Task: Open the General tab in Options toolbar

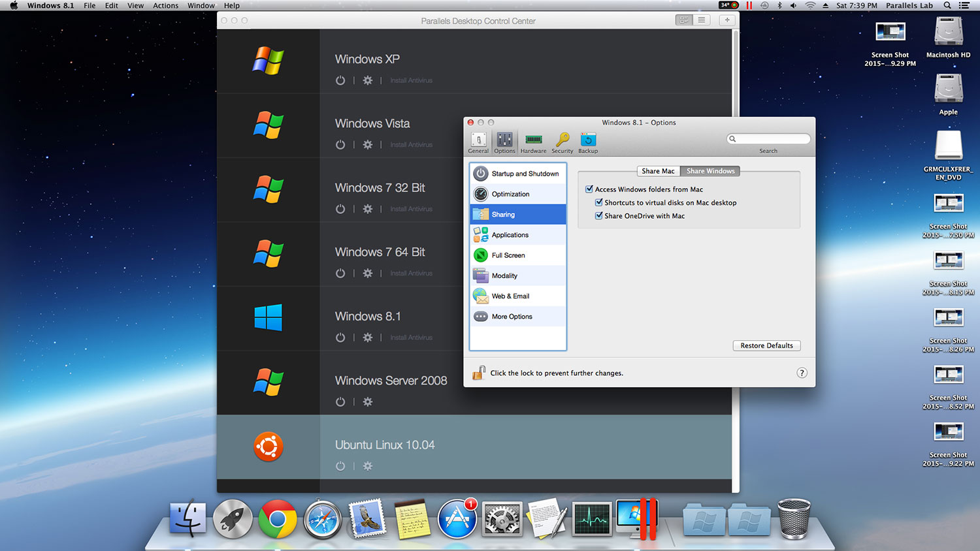Action: (478, 143)
